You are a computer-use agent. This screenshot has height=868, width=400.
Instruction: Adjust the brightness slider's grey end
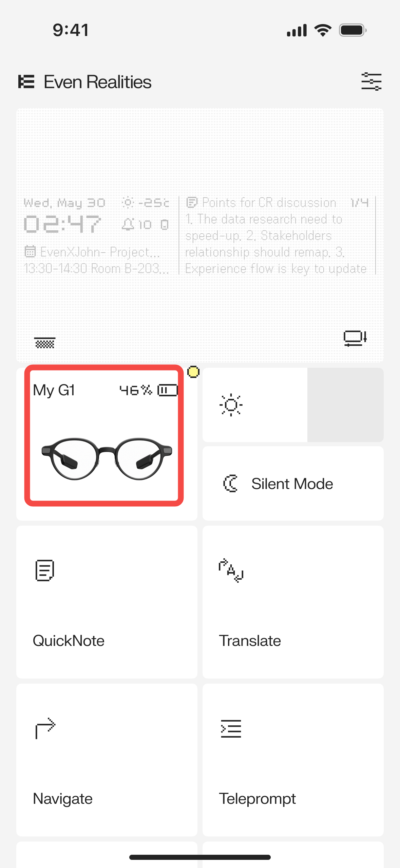(x=345, y=405)
